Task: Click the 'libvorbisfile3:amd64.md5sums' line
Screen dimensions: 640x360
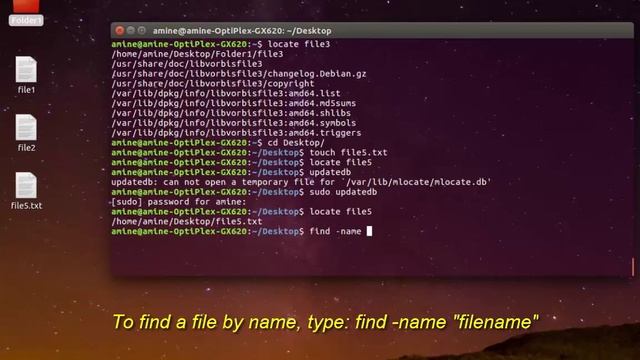Action: pos(233,103)
